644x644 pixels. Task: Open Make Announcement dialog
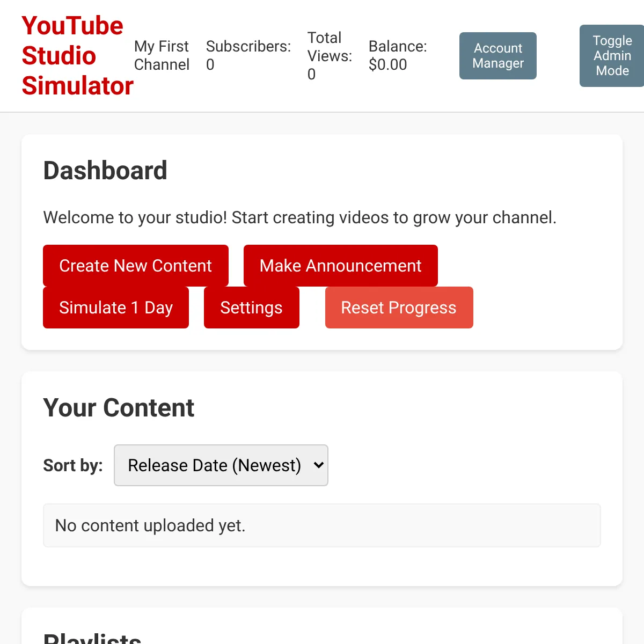pyautogui.click(x=341, y=266)
